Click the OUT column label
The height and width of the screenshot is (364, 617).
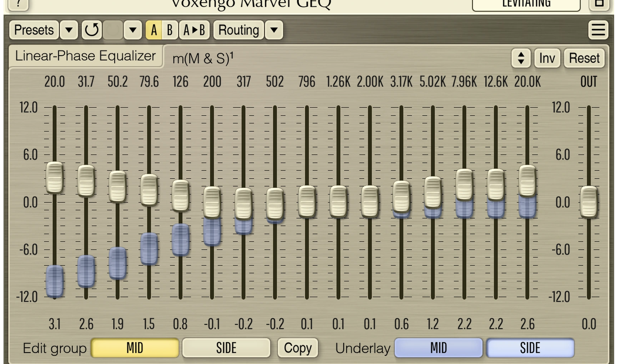tap(589, 82)
